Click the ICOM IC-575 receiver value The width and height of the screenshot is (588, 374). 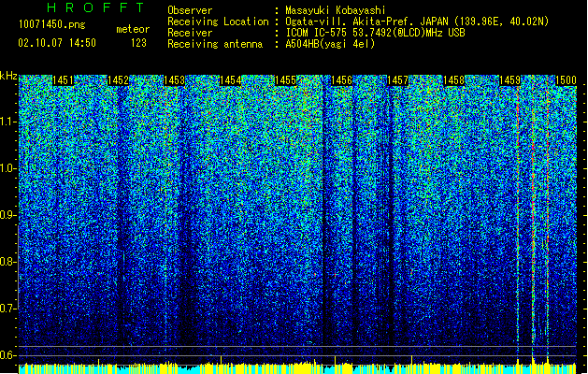(x=375, y=33)
